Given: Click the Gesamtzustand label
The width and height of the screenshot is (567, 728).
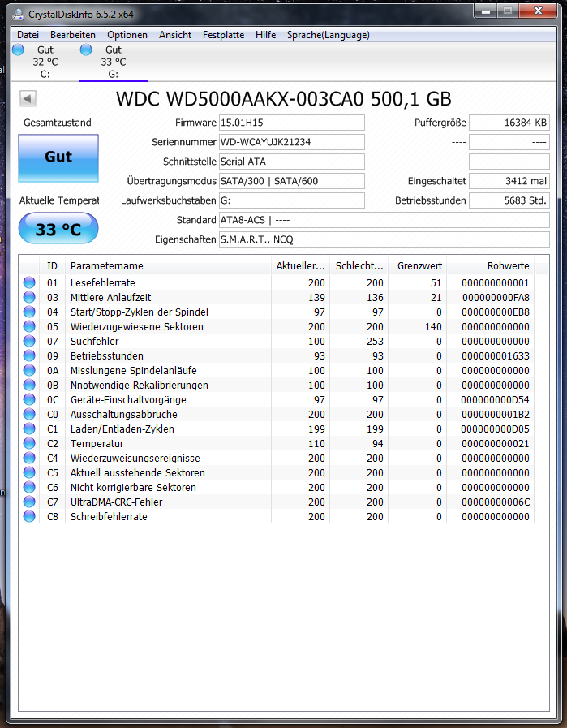Looking at the screenshot, I should (58, 123).
